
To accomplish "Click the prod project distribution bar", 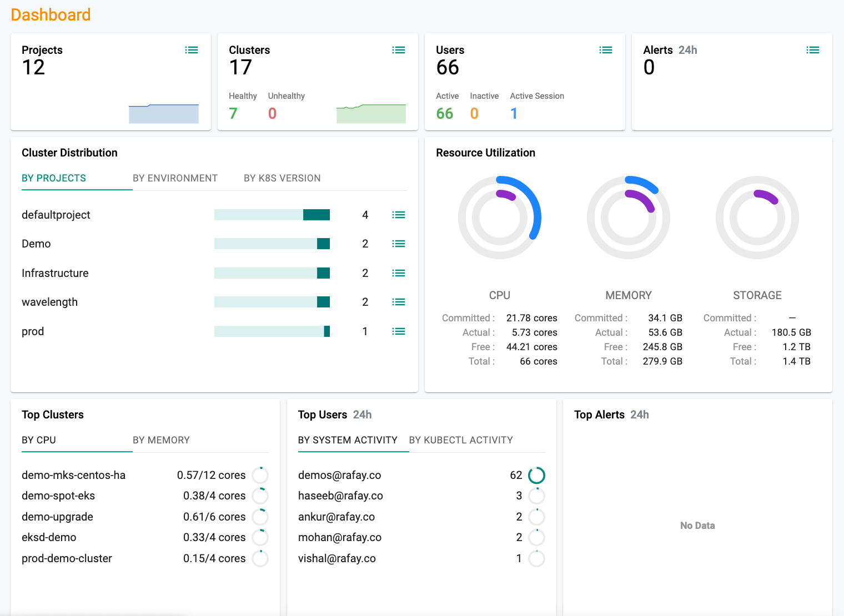I will [272, 331].
